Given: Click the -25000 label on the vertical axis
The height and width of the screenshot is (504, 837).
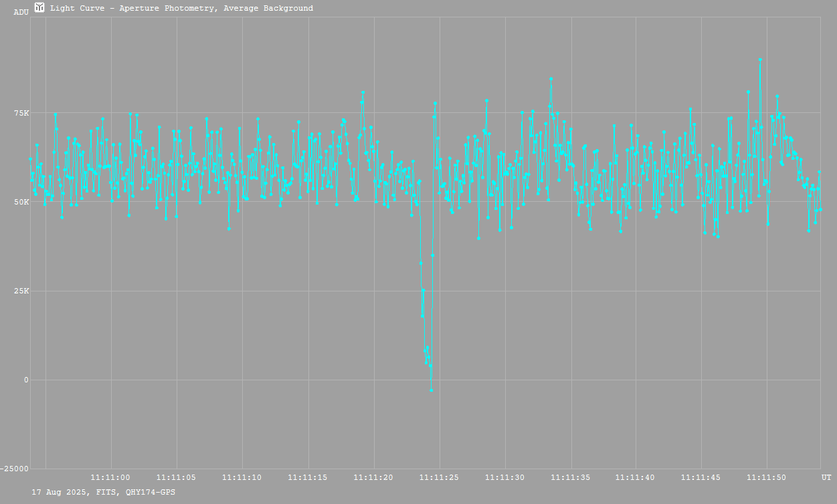Looking at the screenshot, I should tap(15, 469).
